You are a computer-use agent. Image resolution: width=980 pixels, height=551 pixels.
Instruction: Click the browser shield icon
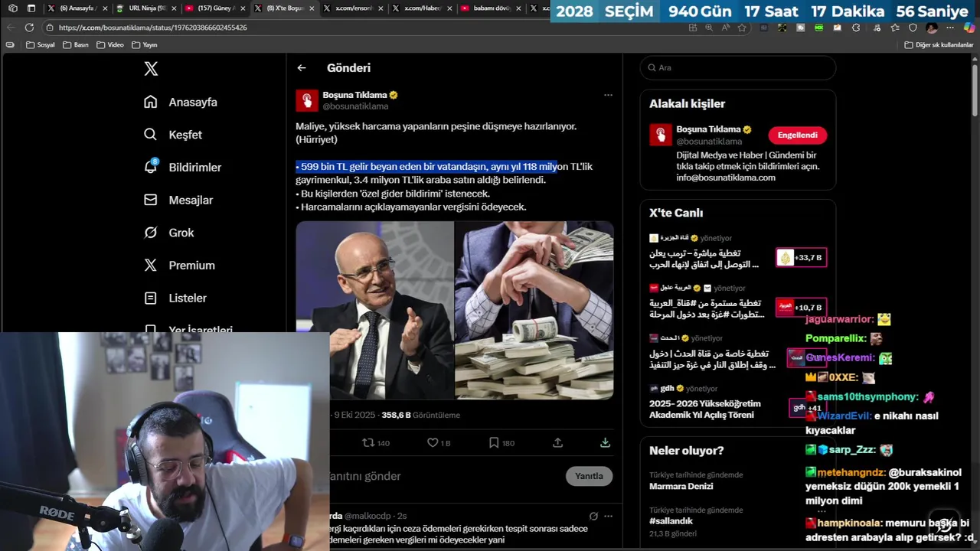(913, 28)
